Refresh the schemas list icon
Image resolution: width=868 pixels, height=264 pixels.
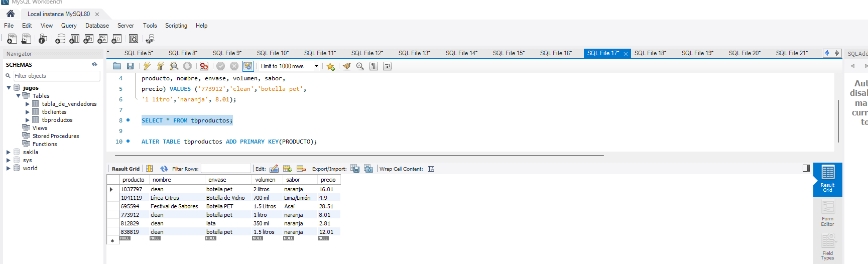coord(94,64)
